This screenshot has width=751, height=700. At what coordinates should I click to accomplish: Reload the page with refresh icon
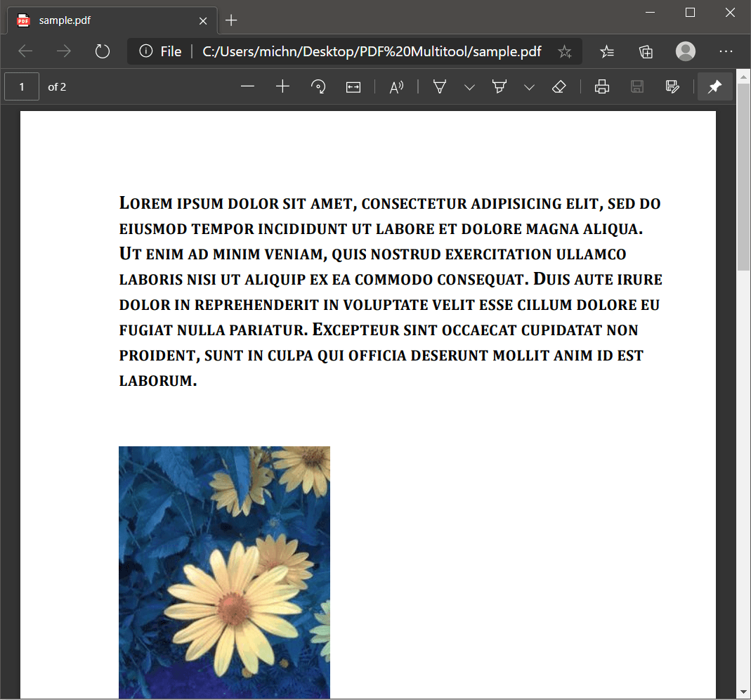[102, 51]
